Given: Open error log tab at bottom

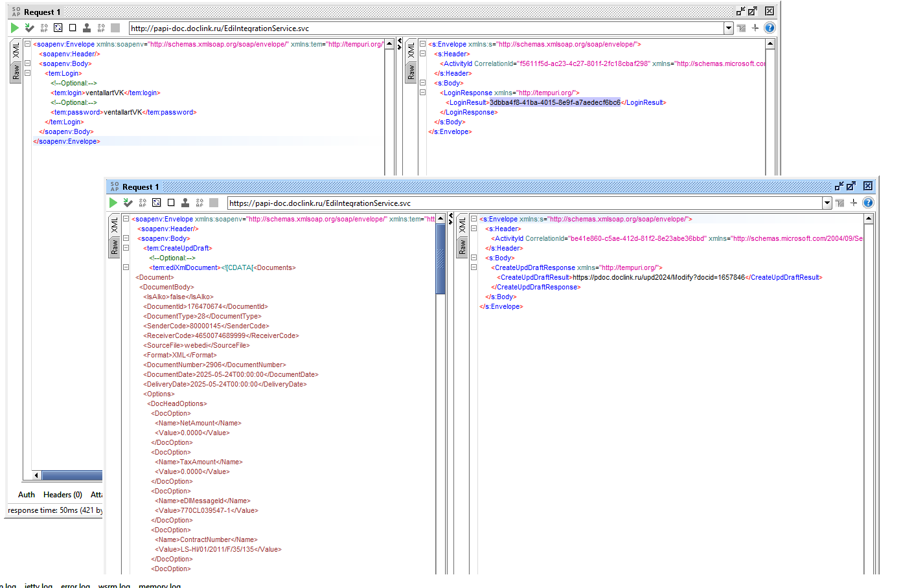Looking at the screenshot, I should 75,585.
